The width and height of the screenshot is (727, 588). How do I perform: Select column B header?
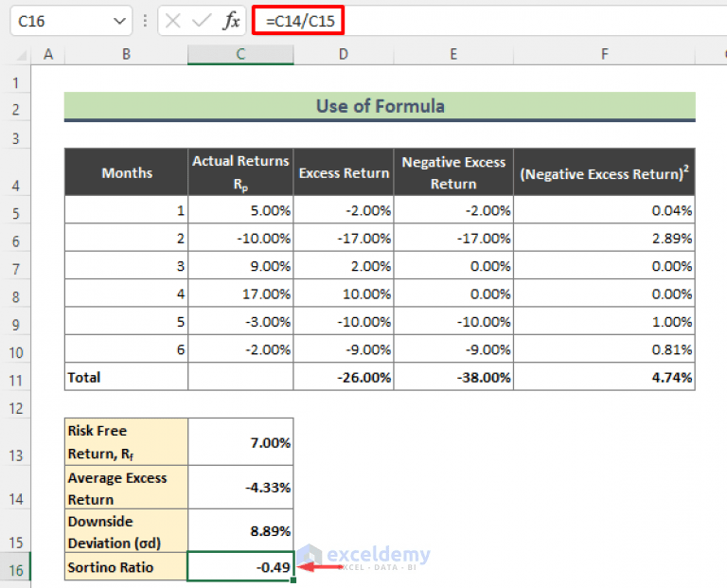[126, 55]
